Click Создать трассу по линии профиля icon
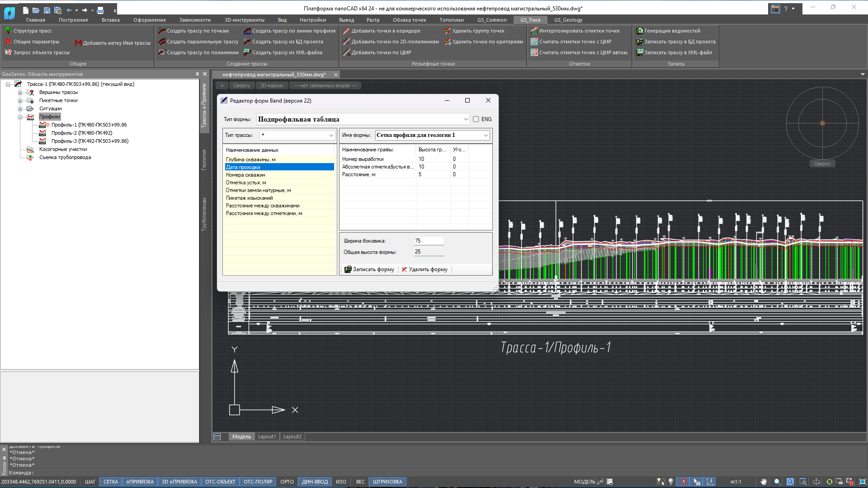Image resolution: width=868 pixels, height=488 pixels. [247, 31]
